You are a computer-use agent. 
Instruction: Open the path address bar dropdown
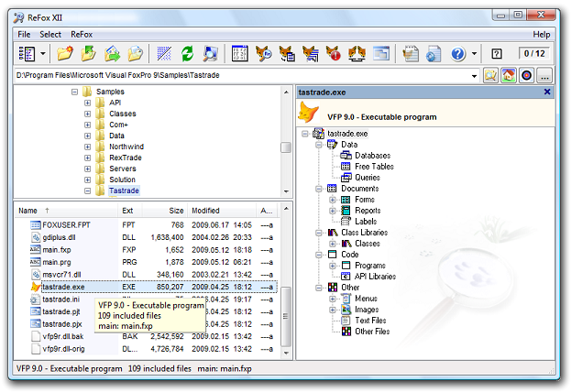pyautogui.click(x=476, y=77)
